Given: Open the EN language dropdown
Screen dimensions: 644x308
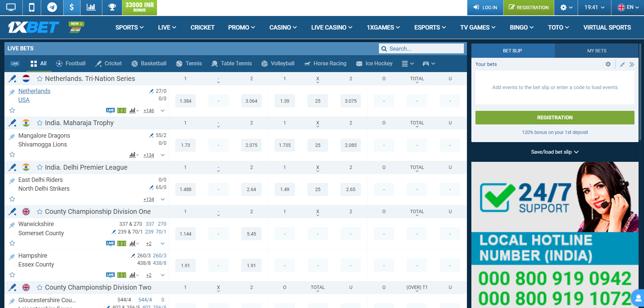Looking at the screenshot, I should click(x=627, y=7).
